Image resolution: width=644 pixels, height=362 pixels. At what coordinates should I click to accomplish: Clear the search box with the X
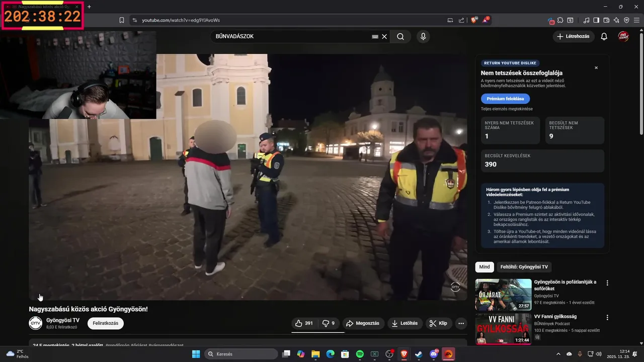(x=384, y=36)
